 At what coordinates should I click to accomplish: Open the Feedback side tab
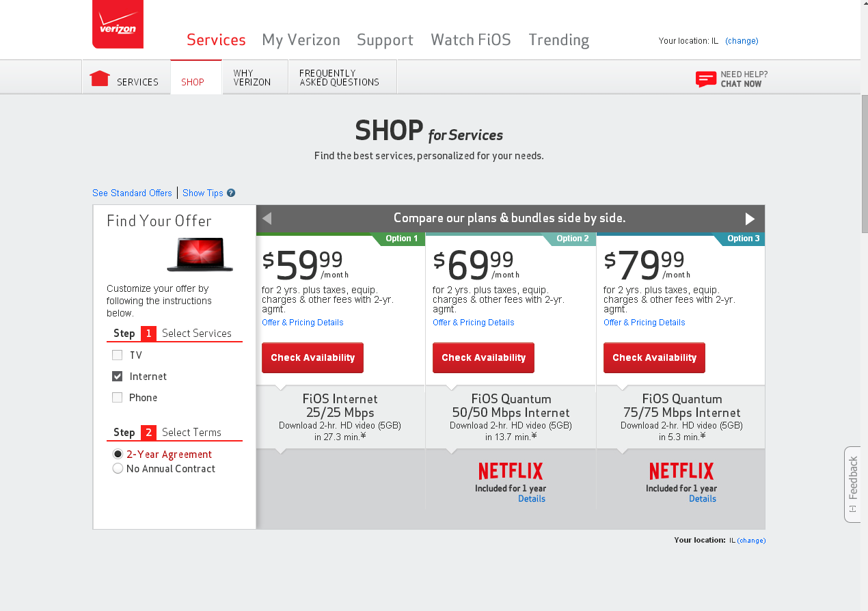(852, 485)
